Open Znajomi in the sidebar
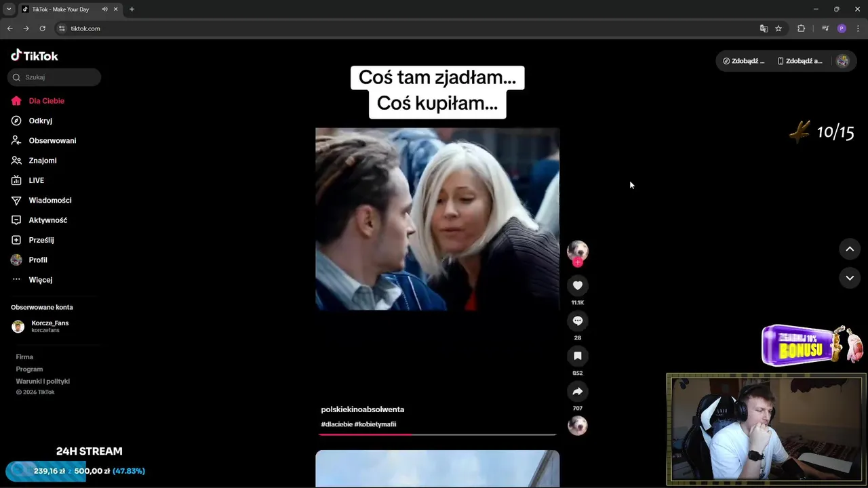Screen dimensions: 868x488 pos(34,161)
